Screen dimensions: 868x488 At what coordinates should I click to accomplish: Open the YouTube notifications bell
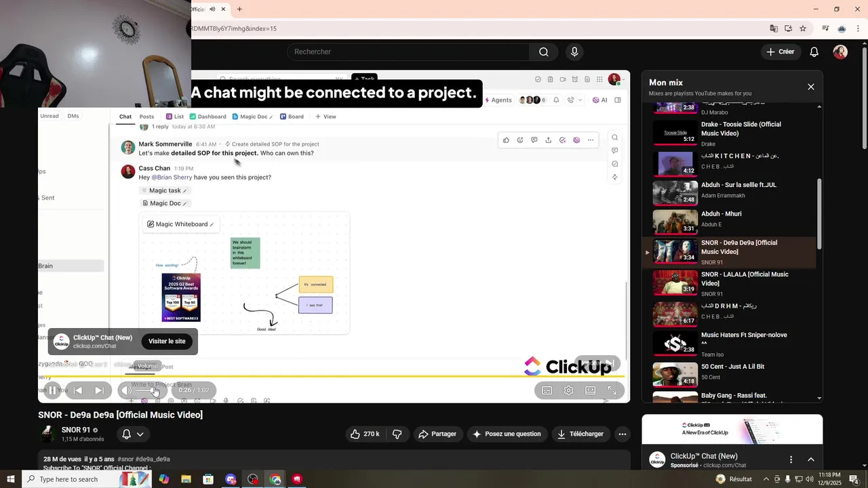(814, 52)
